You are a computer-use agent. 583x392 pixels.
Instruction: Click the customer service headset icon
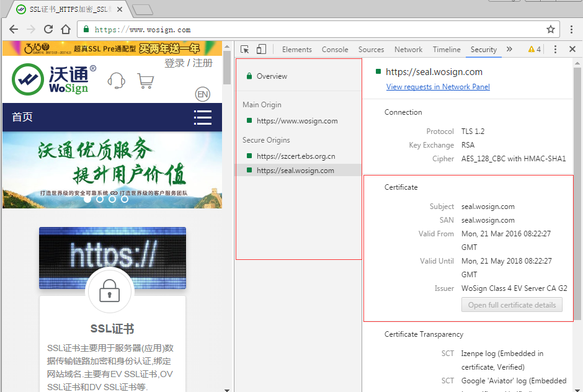coord(116,81)
